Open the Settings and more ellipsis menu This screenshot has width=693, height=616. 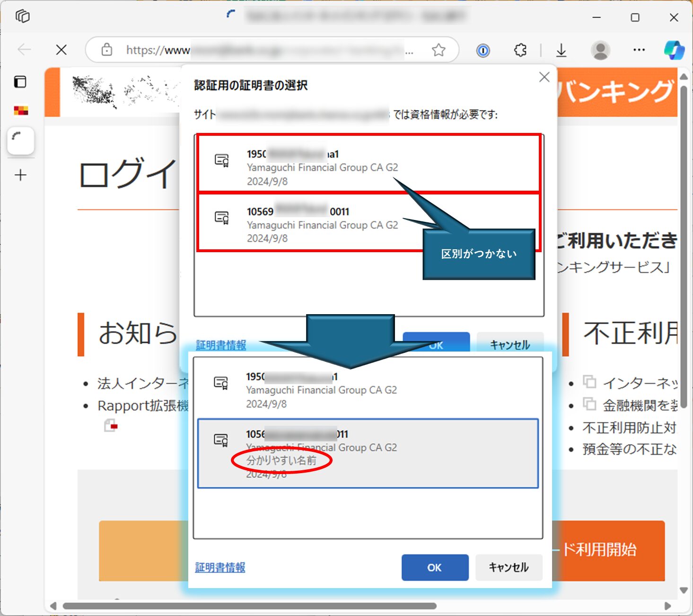(x=639, y=50)
